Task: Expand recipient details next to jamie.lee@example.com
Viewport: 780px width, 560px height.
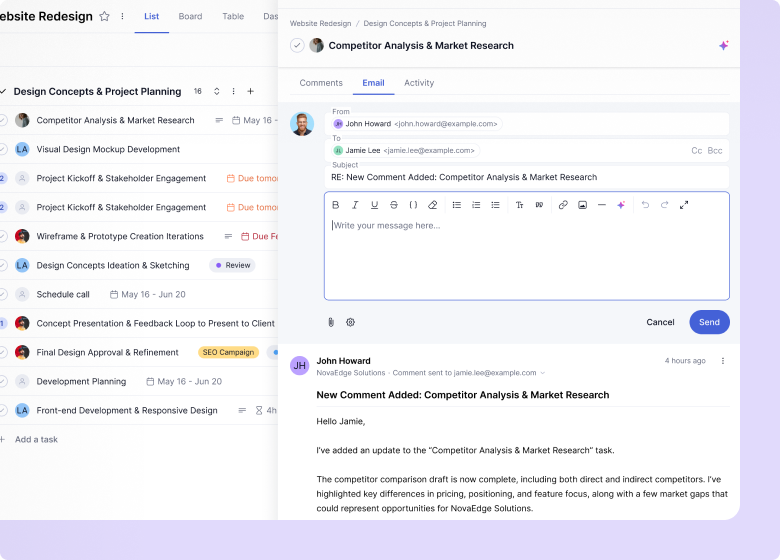Action: coord(543,373)
